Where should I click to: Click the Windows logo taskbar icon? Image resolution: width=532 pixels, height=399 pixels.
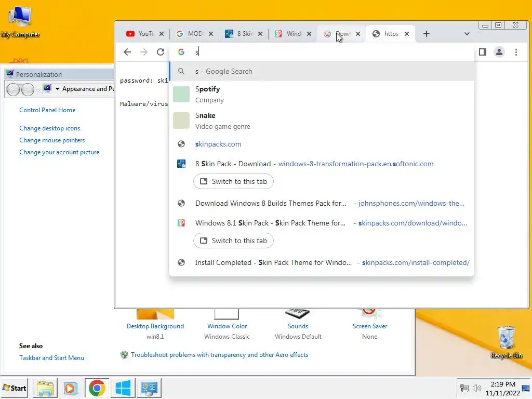coord(123,388)
